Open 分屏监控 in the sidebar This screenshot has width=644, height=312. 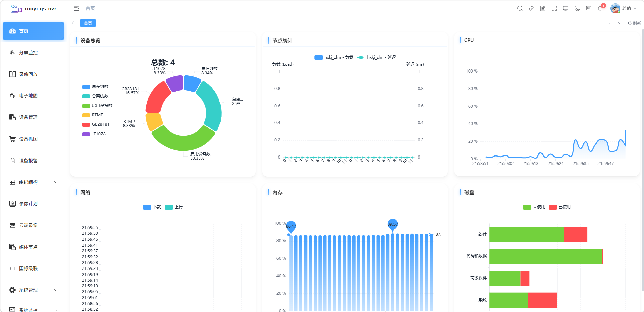[33, 53]
